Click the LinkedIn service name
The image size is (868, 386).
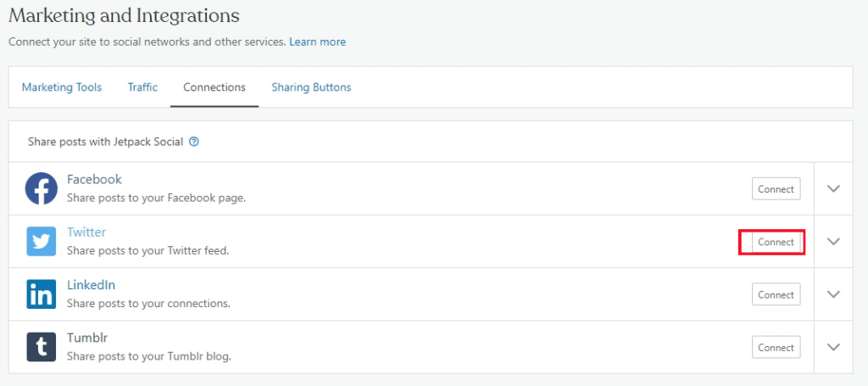tap(91, 285)
